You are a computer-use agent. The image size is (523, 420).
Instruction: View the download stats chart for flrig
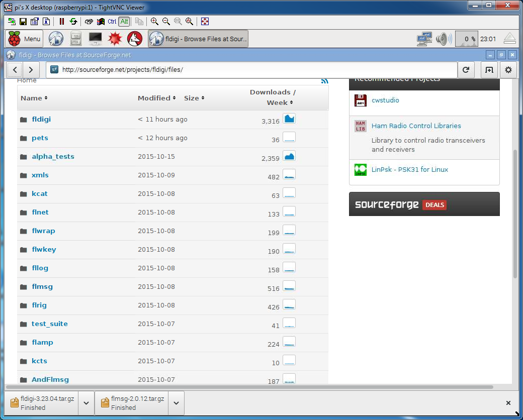(289, 304)
